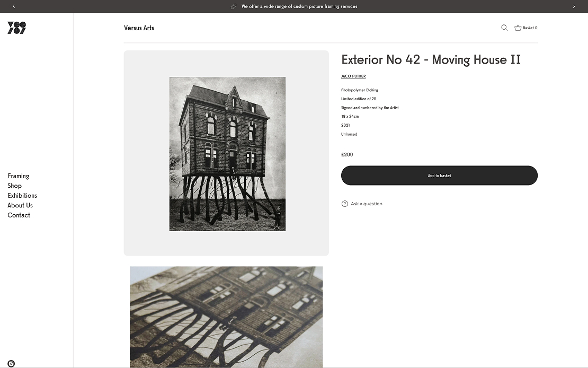Click the custom framing services announcement

click(x=299, y=6)
